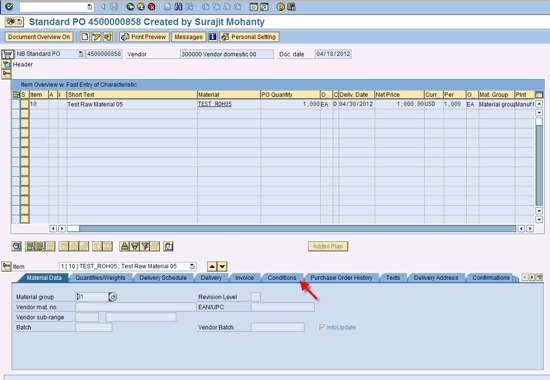Open the item selector dropdown TEST_ROH05
The width and height of the screenshot is (550, 380).
192,266
